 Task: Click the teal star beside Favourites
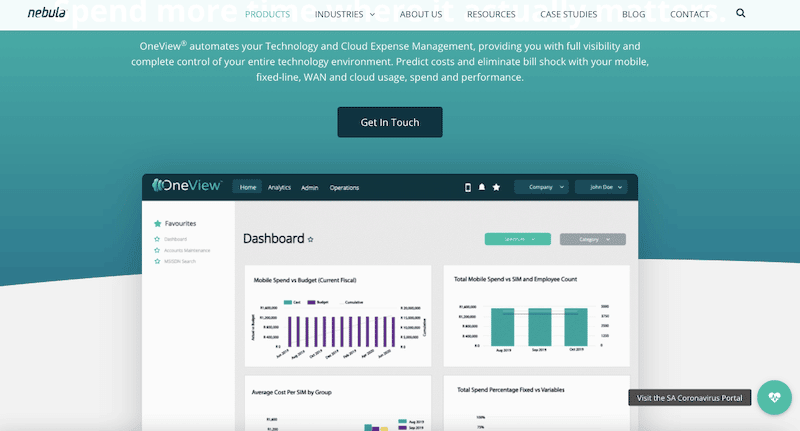click(x=158, y=223)
